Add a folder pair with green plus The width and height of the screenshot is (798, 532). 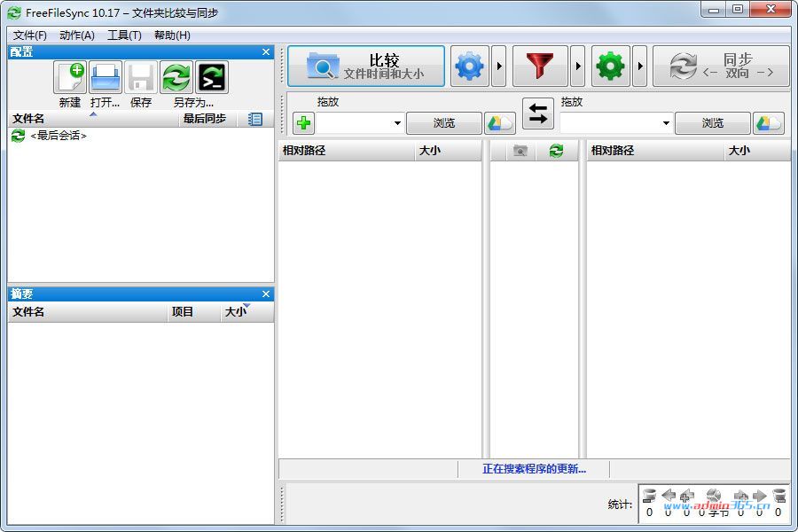[304, 123]
